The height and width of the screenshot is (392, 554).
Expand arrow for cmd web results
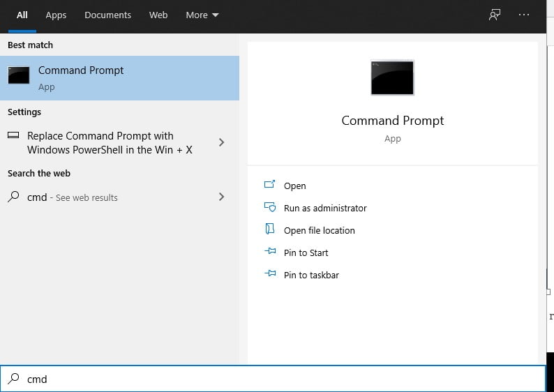point(221,197)
